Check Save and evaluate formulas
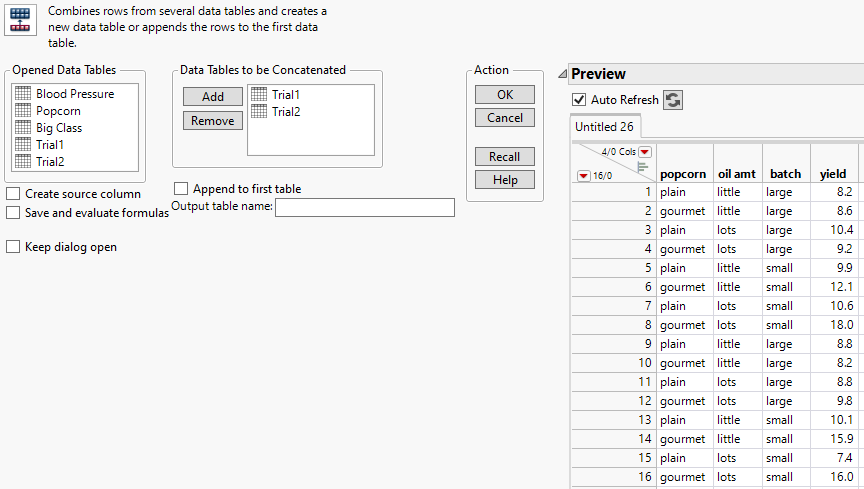864x489 pixels. pyautogui.click(x=13, y=212)
